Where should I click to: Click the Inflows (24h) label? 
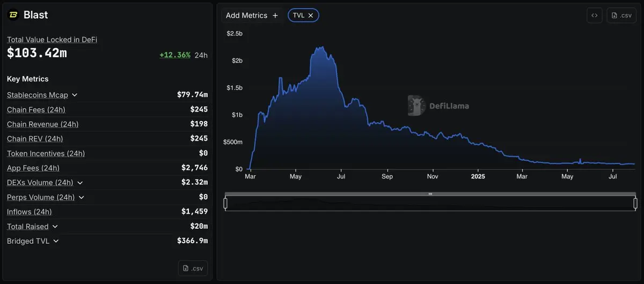point(30,212)
